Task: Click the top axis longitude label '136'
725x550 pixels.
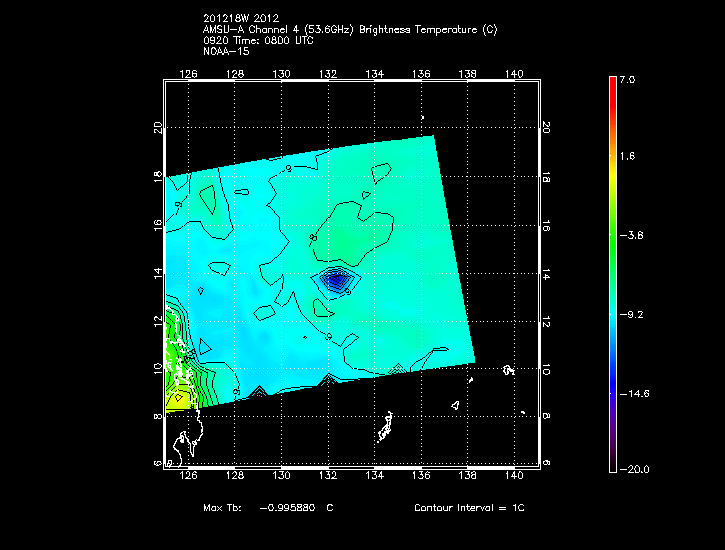Action: point(421,74)
